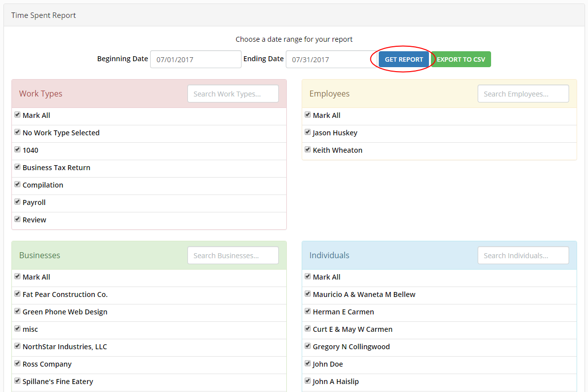Uncheck the Payroll checkbox

point(17,201)
